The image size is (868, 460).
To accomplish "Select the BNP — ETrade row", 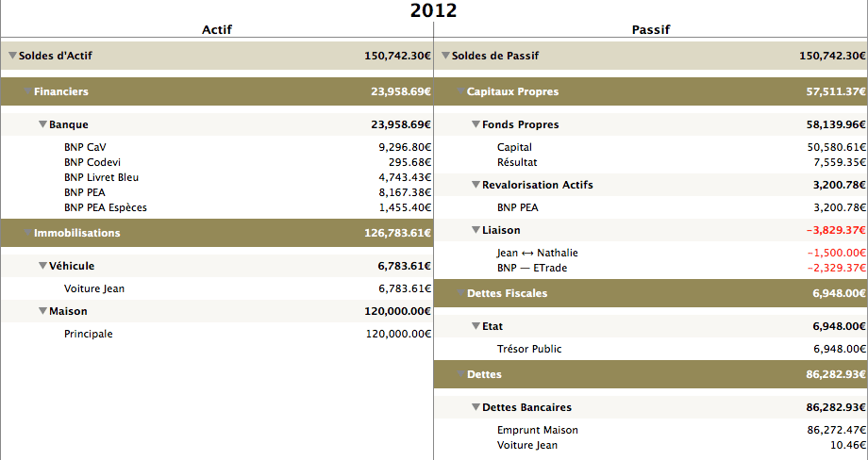I will coord(651,268).
